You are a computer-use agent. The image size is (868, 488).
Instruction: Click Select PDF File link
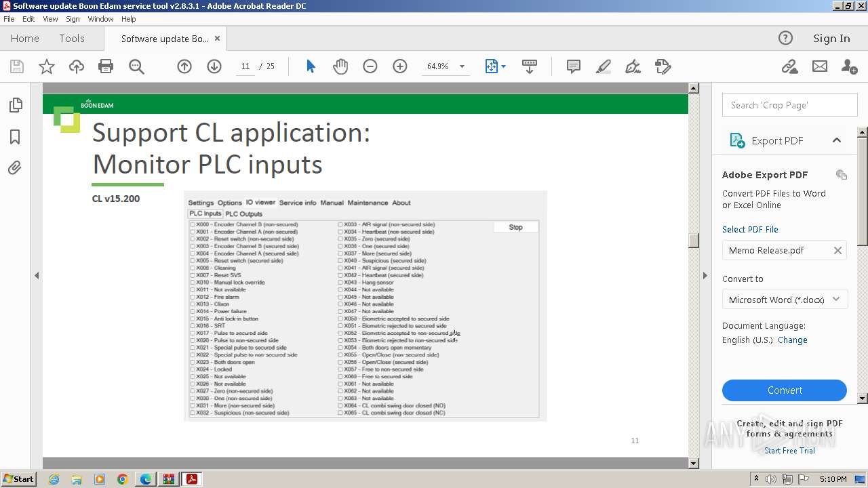tap(750, 229)
